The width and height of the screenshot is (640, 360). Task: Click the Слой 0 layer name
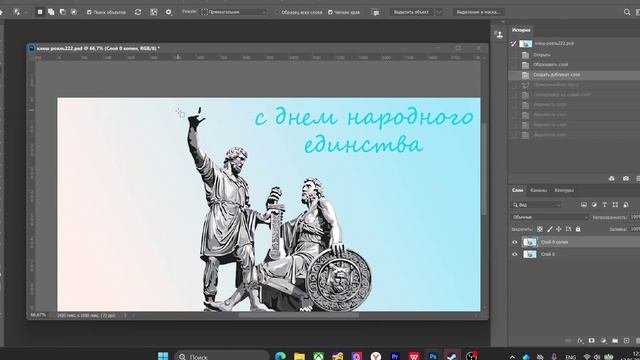[x=548, y=254]
